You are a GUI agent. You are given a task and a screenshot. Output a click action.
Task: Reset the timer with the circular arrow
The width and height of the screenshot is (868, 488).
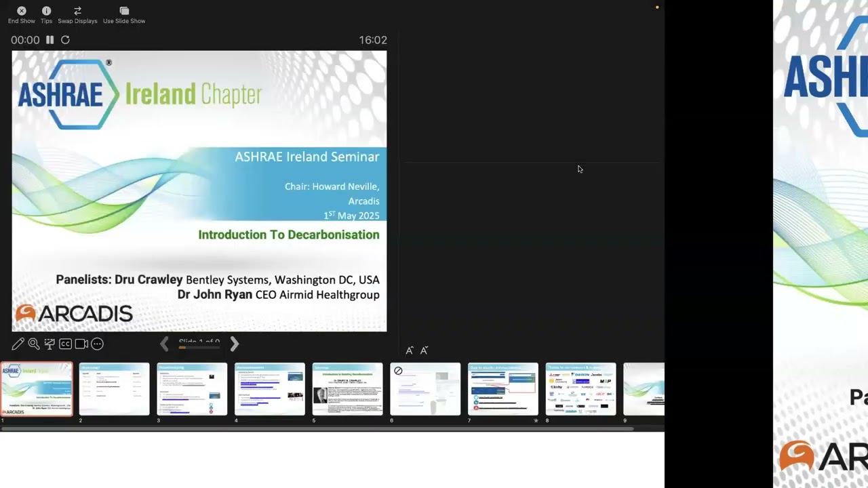click(x=65, y=40)
